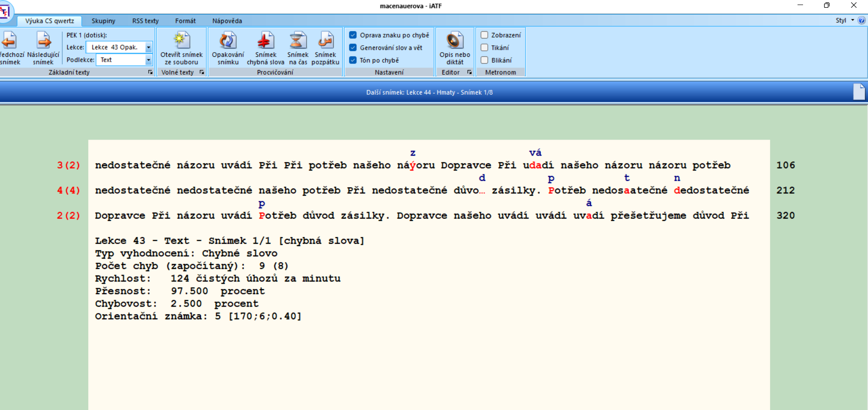868x410 pixels.
Task: Click the Následující snímek arrow icon
Action: click(43, 41)
